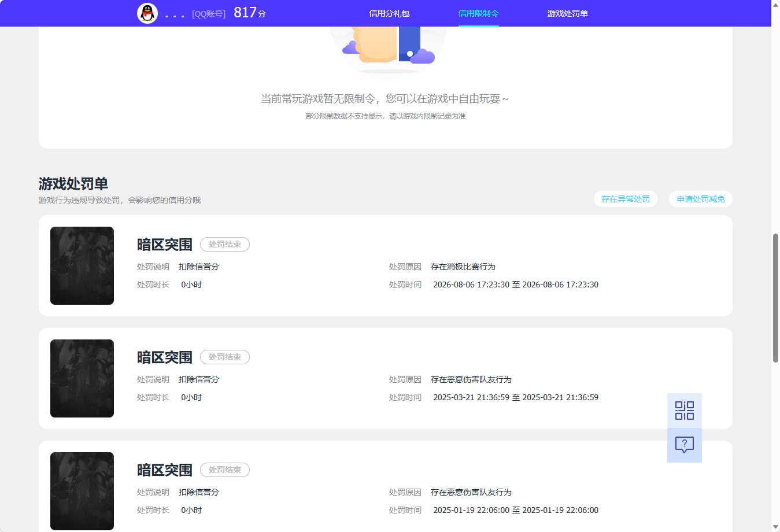This screenshot has height=532, width=780.
Task: Click scrollbar up arrow at top
Action: point(775,5)
